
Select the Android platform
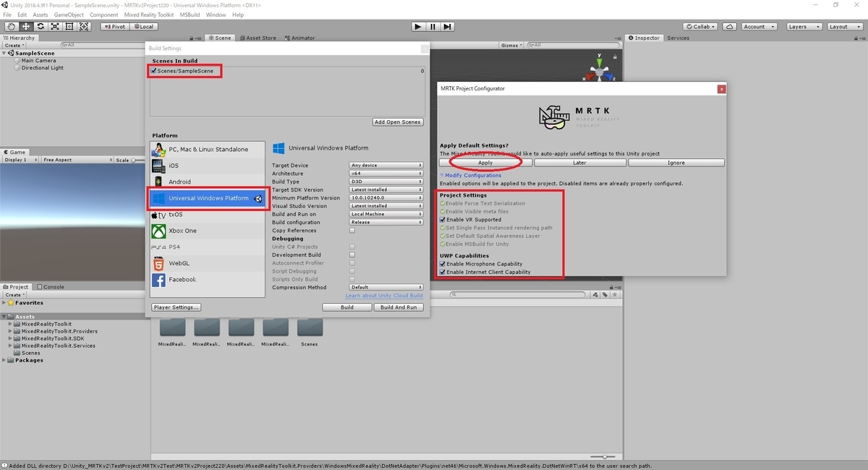click(208, 181)
